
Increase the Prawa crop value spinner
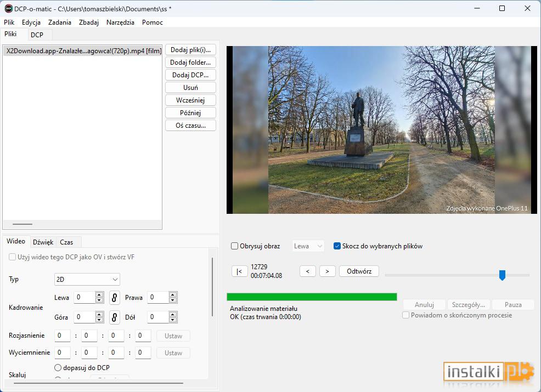173,294
